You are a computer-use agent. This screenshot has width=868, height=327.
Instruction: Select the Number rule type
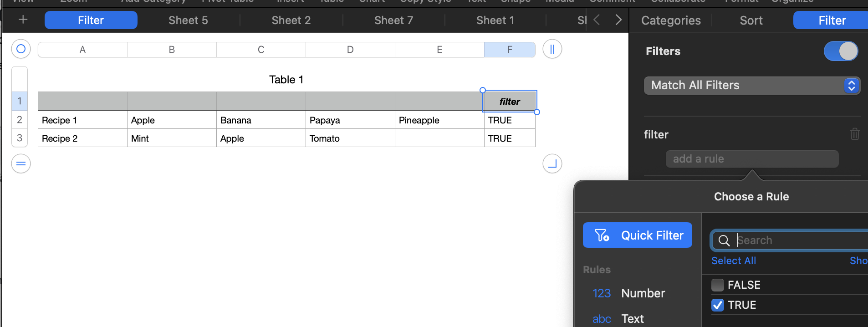tap(643, 293)
